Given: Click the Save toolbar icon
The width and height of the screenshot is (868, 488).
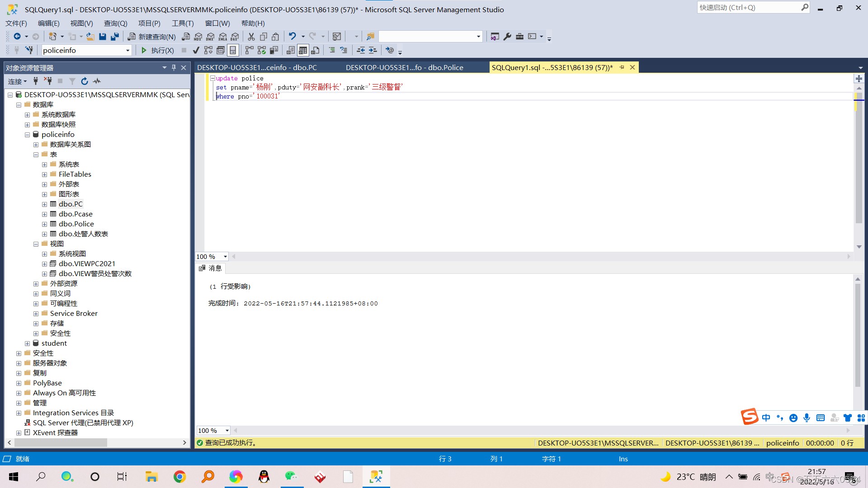Looking at the screenshot, I should 103,37.
